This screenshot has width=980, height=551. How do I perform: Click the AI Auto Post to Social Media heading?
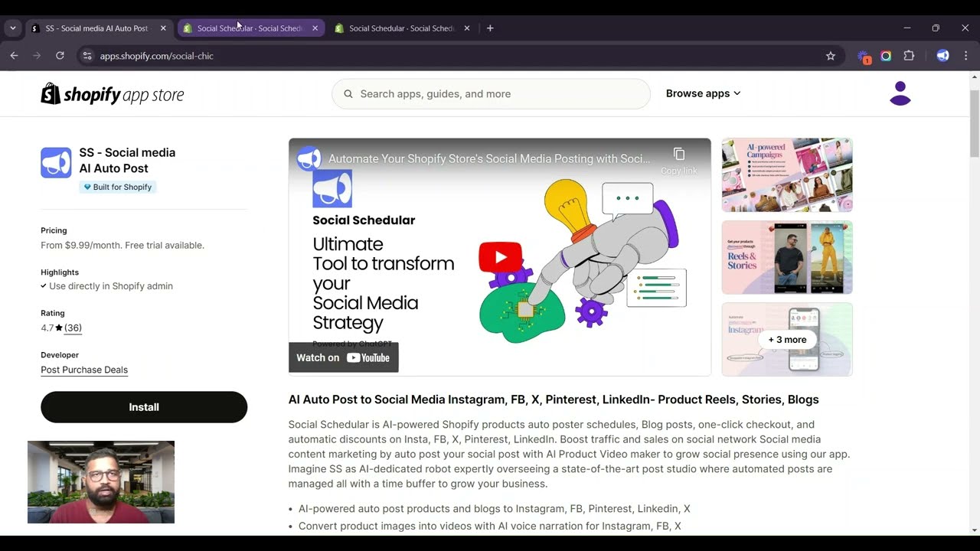pos(554,399)
